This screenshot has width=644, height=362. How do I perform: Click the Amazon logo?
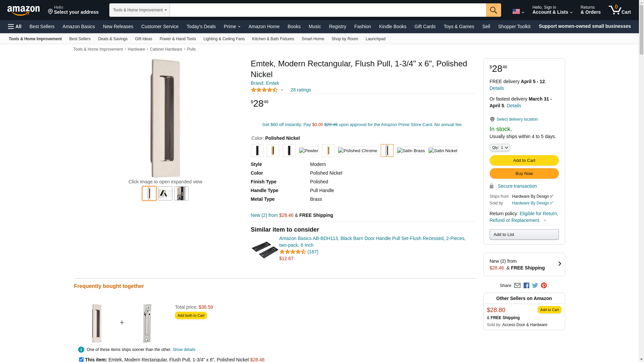[23, 10]
